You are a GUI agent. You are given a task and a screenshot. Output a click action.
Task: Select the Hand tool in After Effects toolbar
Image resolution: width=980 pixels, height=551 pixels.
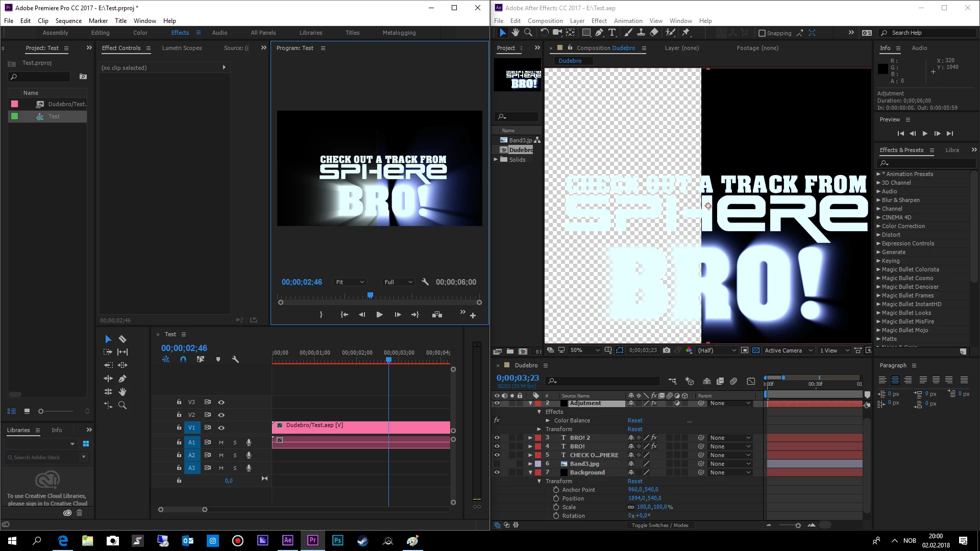pyautogui.click(x=516, y=33)
